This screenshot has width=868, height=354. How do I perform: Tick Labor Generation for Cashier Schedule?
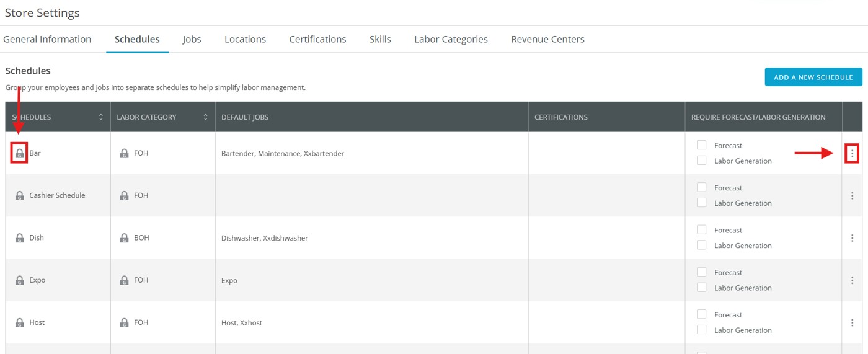point(701,203)
